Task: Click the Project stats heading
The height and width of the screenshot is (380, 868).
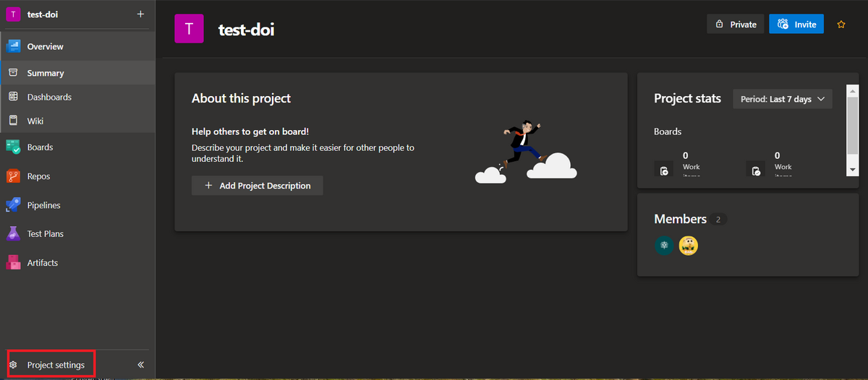Action: [687, 98]
